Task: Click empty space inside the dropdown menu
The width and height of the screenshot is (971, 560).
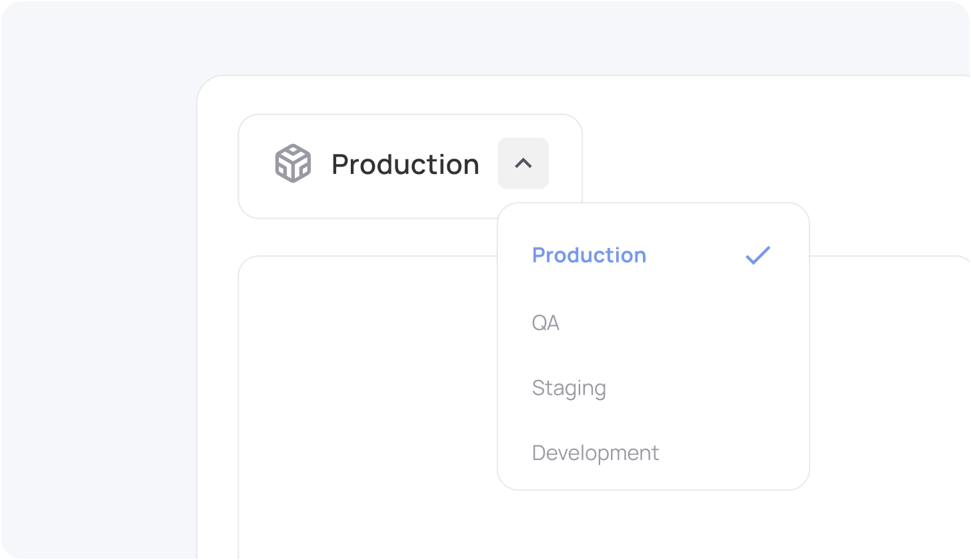Action: 720,353
